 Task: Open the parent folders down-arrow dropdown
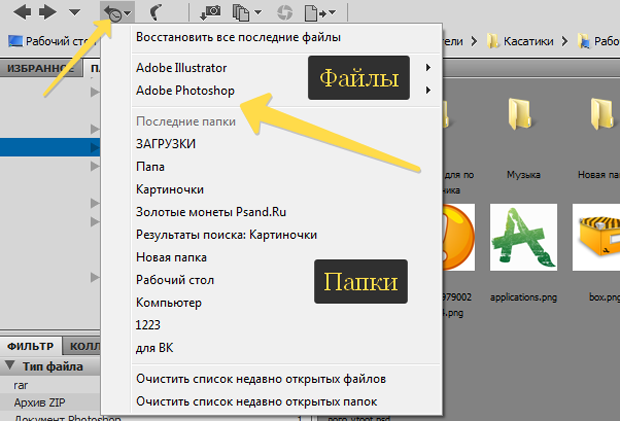[75, 13]
